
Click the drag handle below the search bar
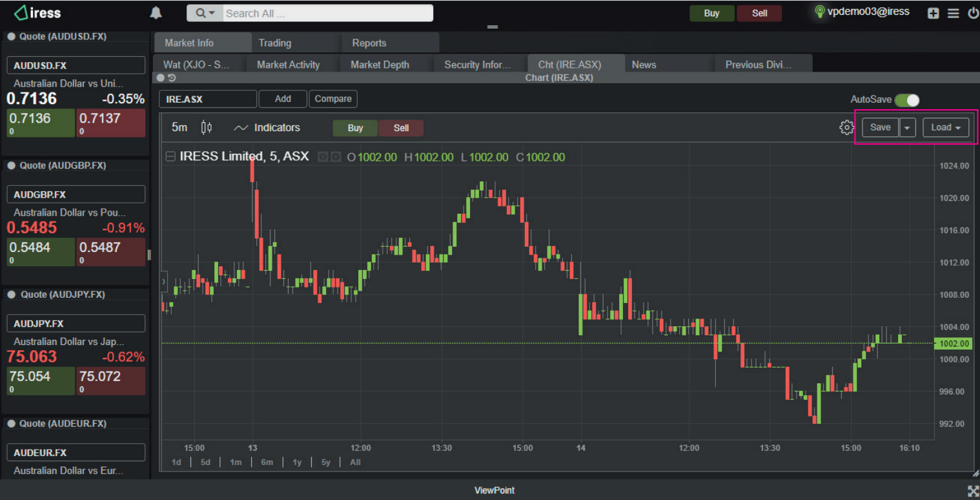[x=493, y=27]
